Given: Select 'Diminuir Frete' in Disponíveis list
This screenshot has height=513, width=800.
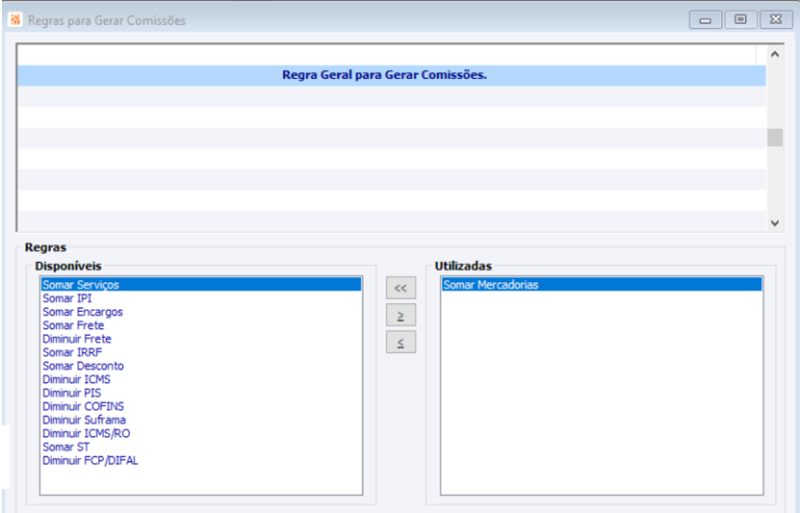Looking at the screenshot, I should click(x=201, y=339).
